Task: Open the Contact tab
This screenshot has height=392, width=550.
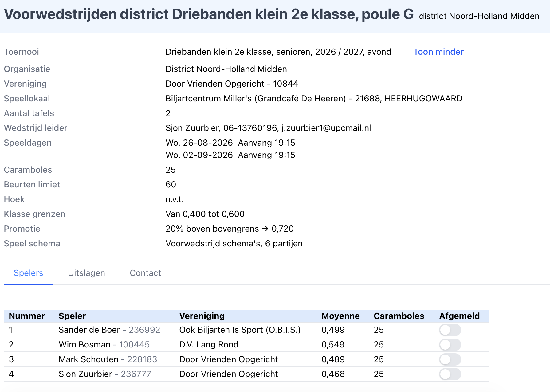Action: (x=145, y=273)
